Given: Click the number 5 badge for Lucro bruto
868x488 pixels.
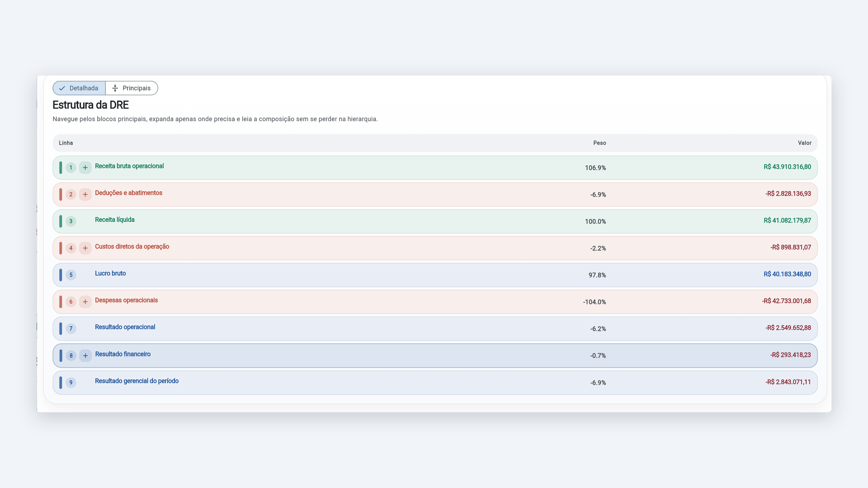Looking at the screenshot, I should coord(71,275).
